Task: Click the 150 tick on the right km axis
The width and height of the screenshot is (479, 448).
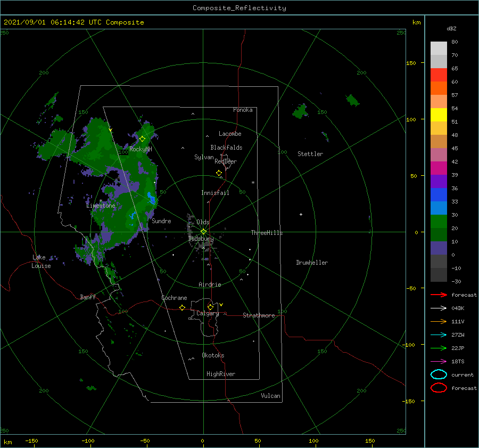Action: click(411, 63)
